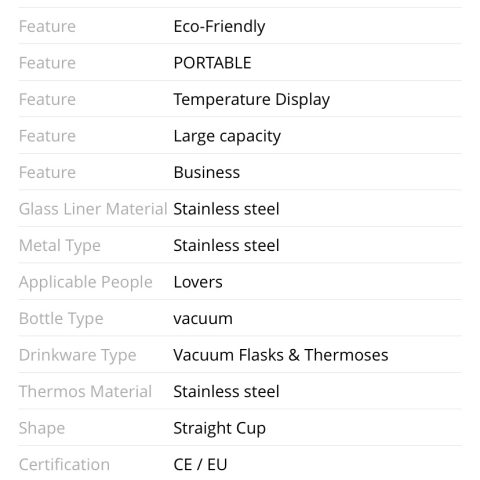The width and height of the screenshot is (480, 480).
Task: Click the Applicable People label
Action: (86, 283)
